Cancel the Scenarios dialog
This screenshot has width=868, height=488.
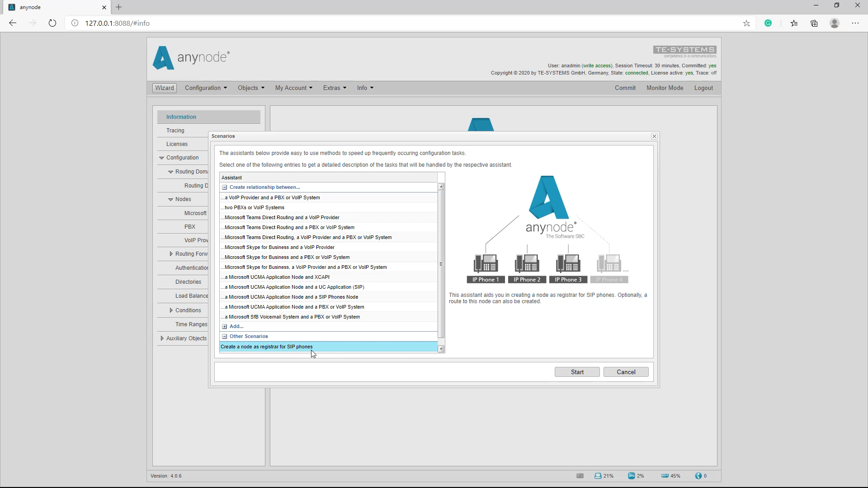point(626,372)
